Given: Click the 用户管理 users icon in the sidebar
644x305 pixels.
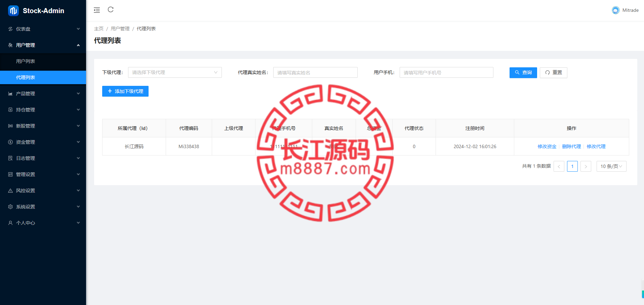Looking at the screenshot, I should [x=10, y=45].
